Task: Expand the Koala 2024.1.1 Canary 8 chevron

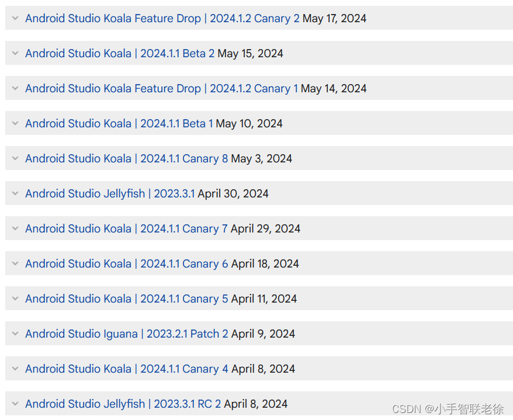Action: click(x=15, y=158)
